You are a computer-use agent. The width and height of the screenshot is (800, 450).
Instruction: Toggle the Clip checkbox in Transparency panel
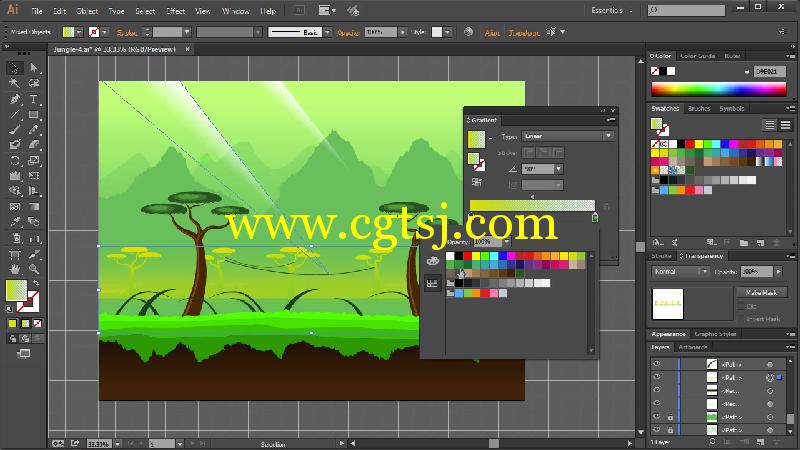pos(741,306)
